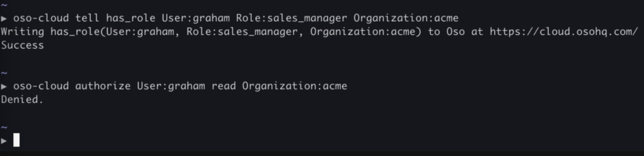Click "User:graham" in the authorize command
The image size is (644, 156).
click(x=171, y=86)
